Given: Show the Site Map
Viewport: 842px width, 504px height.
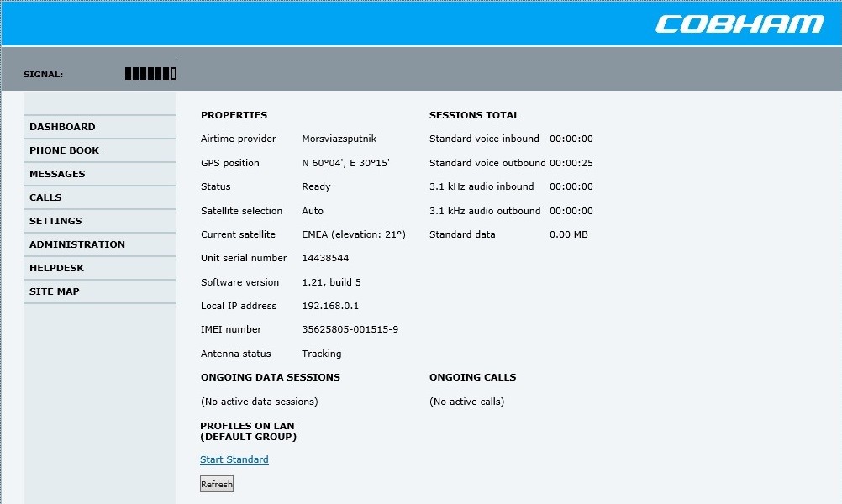Looking at the screenshot, I should pyautogui.click(x=54, y=291).
